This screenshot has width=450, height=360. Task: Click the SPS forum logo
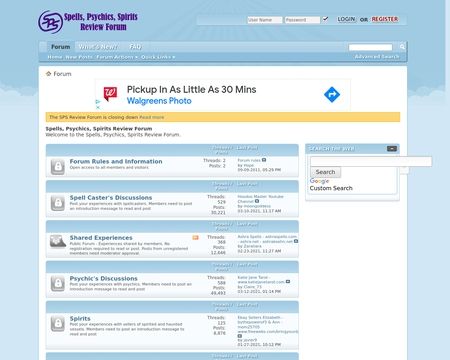(x=88, y=22)
